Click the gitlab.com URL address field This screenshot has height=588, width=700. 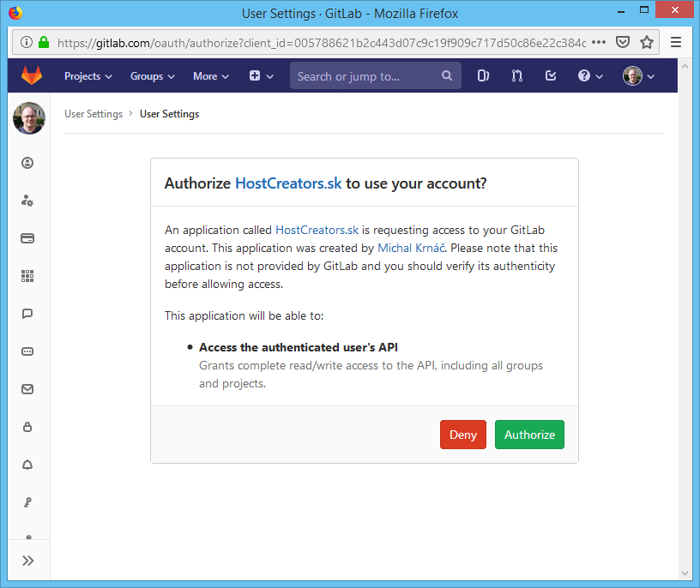[321, 43]
